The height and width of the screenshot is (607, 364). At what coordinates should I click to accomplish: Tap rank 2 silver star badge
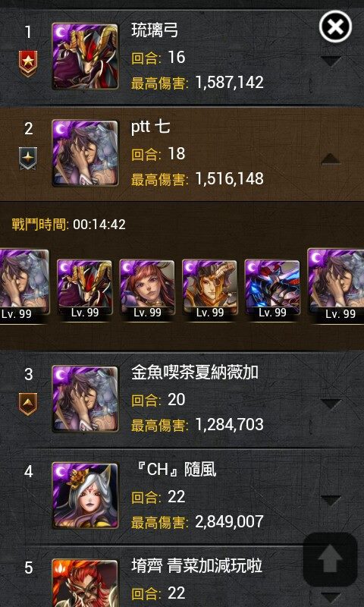(28, 159)
